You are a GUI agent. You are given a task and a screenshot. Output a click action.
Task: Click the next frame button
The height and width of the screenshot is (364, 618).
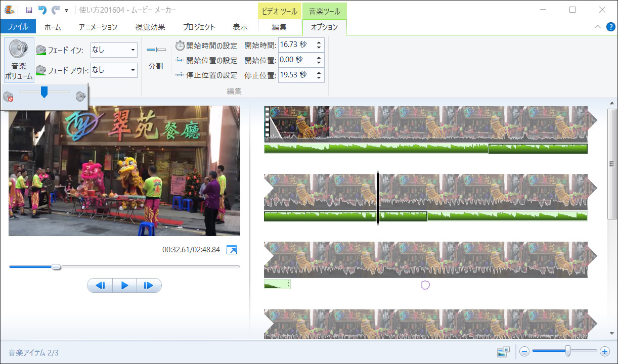[149, 286]
